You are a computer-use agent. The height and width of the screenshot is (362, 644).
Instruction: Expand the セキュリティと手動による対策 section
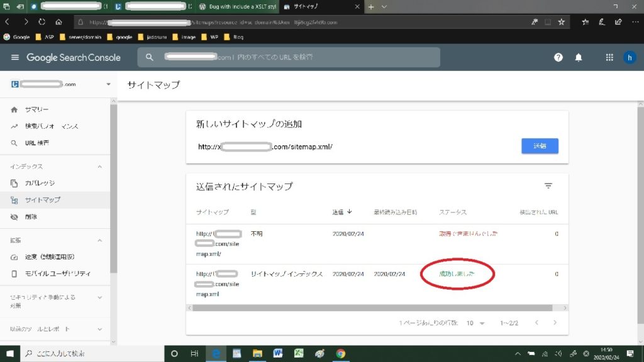tap(99, 297)
